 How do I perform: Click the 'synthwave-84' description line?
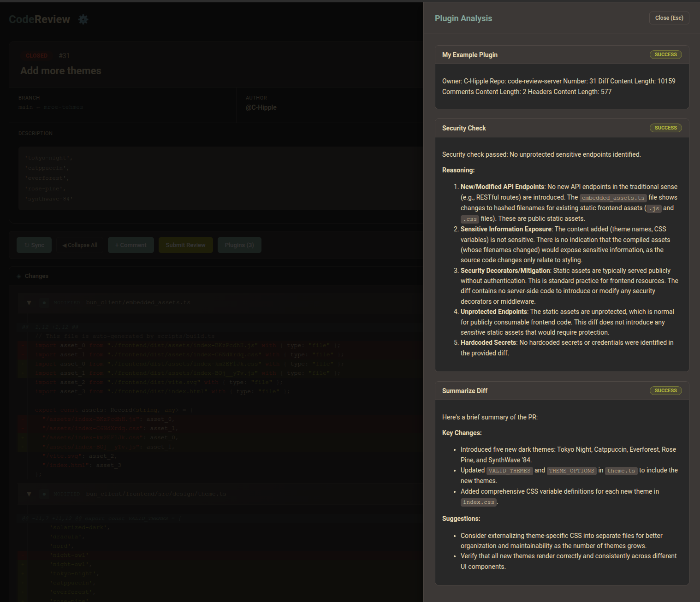[49, 199]
